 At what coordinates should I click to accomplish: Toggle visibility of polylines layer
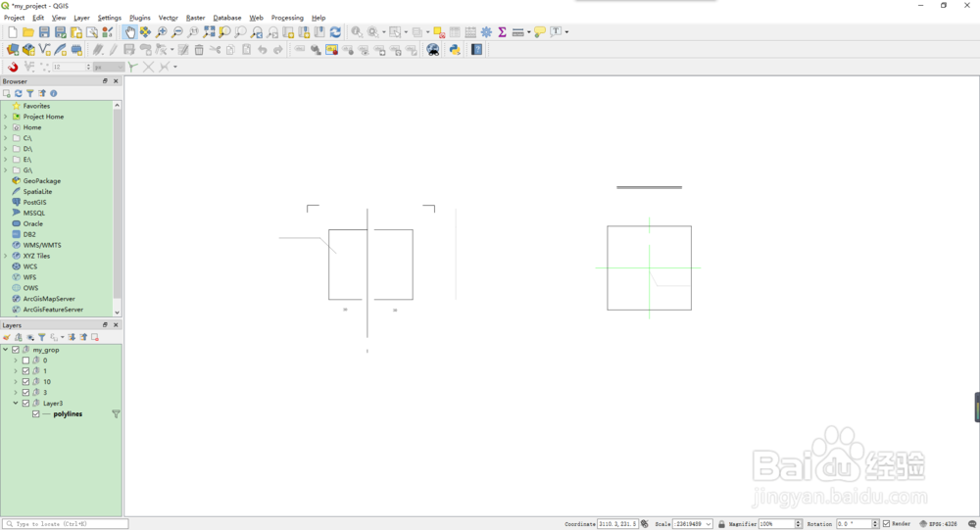35,413
